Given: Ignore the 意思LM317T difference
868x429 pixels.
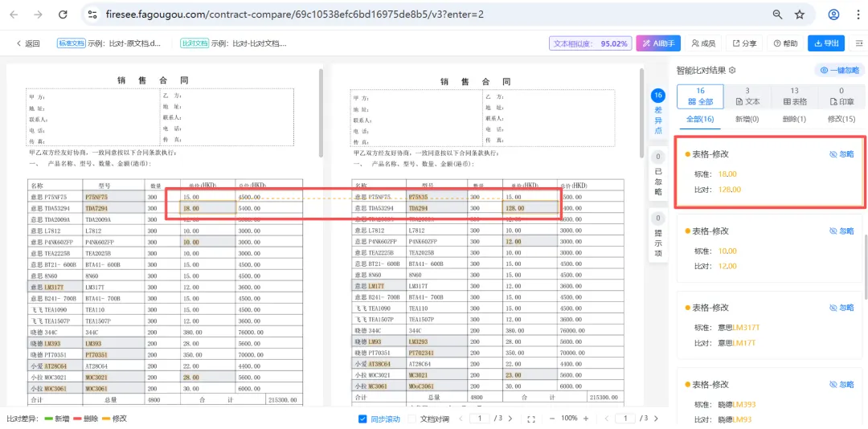Looking at the screenshot, I should 841,307.
